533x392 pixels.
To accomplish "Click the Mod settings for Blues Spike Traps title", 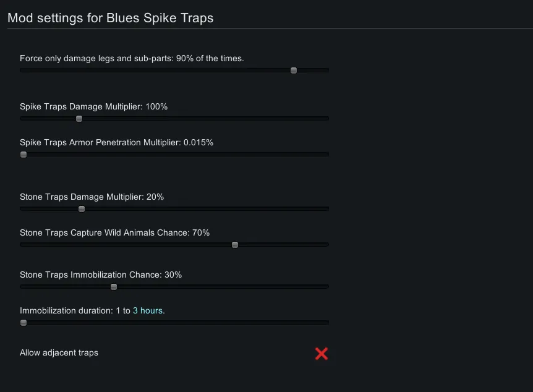I will tap(110, 18).
